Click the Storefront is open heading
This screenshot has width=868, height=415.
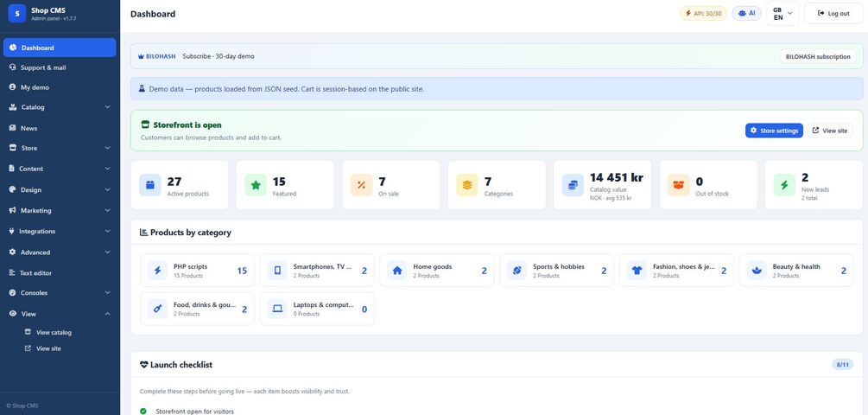[187, 125]
